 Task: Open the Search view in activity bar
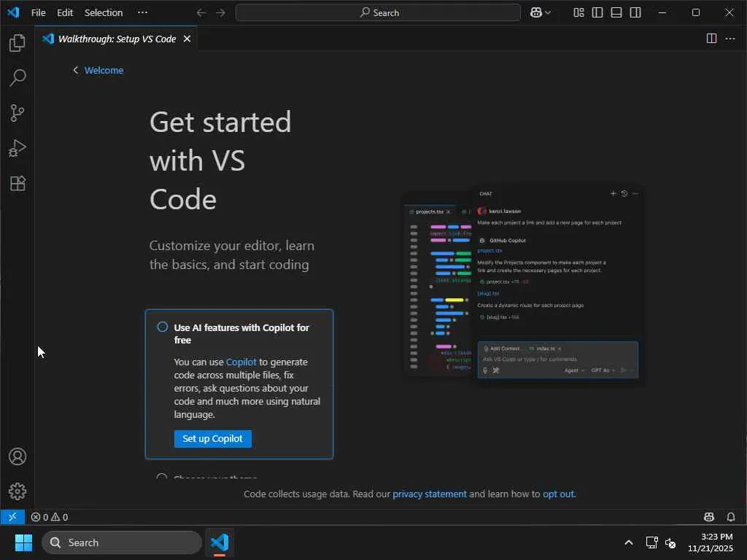point(18,77)
